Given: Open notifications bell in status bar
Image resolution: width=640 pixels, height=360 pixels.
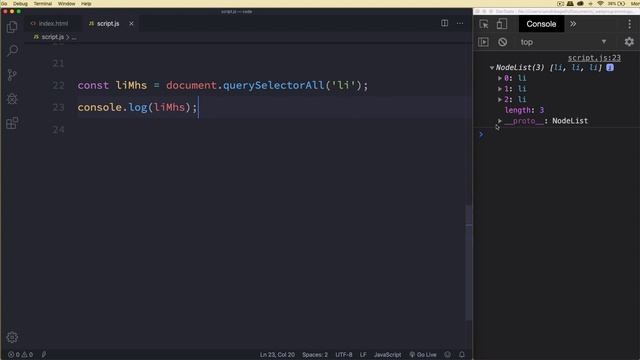Looking at the screenshot, I should 462,355.
